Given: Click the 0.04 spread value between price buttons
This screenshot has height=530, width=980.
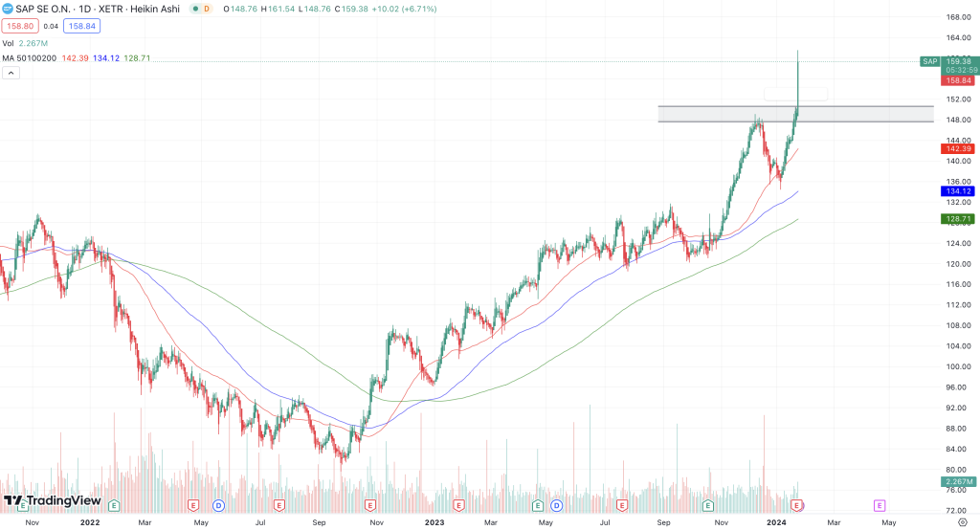Looking at the screenshot, I should click(52, 26).
